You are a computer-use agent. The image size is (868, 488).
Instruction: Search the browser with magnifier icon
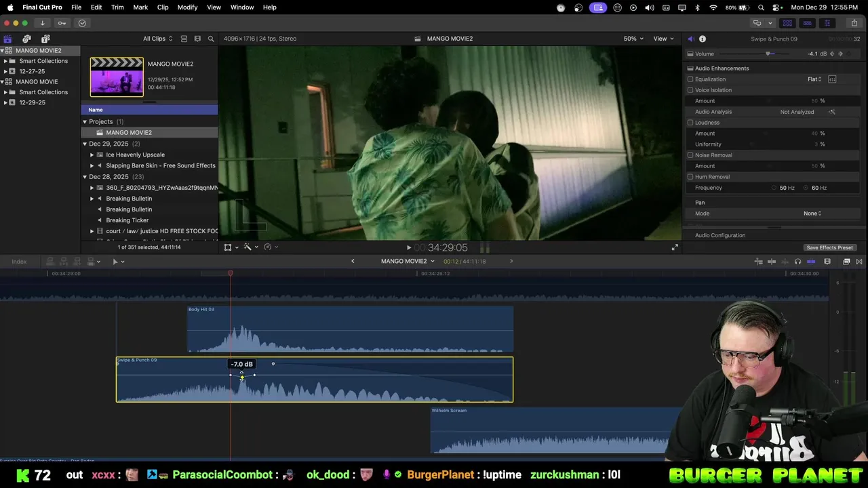point(211,39)
